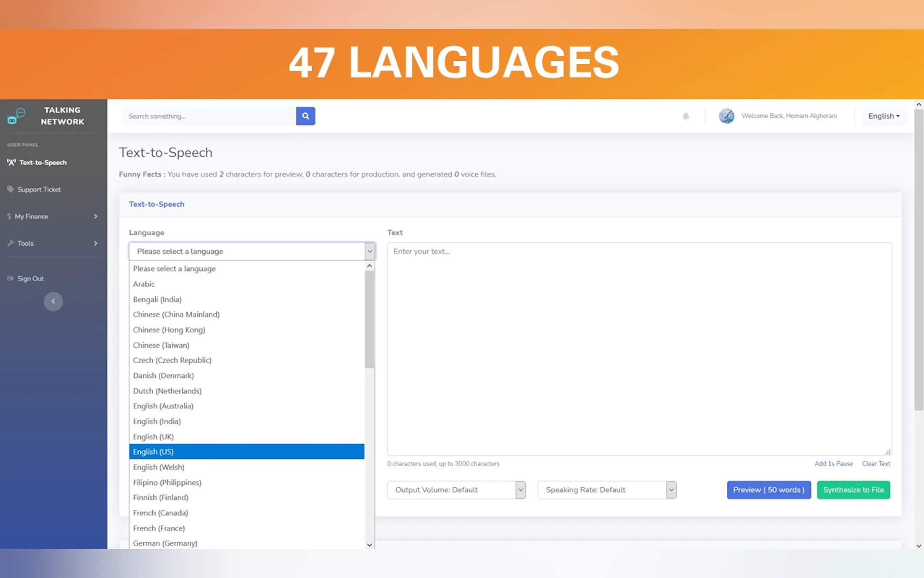Open the Speaking Rate dropdown

click(606, 490)
